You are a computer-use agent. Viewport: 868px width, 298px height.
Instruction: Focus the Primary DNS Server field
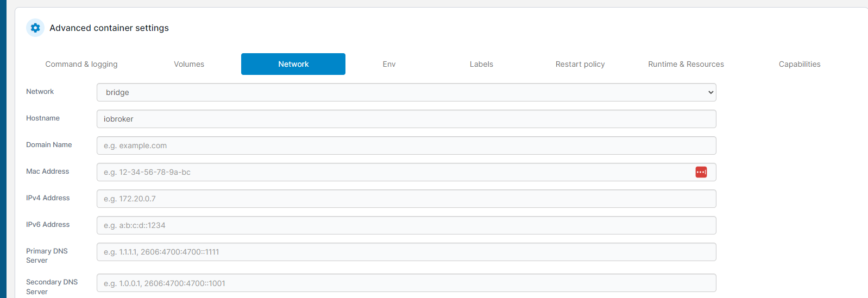[x=406, y=252]
